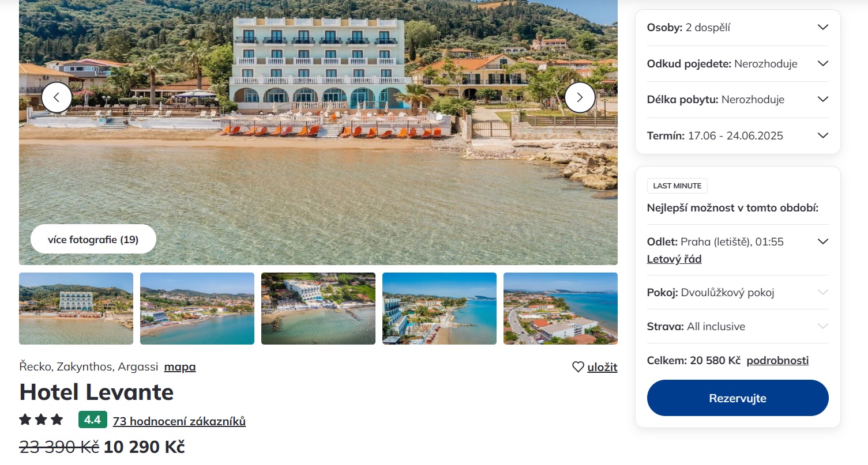Expand the Osoby guests selector
This screenshot has height=465, width=868.
(x=822, y=27)
